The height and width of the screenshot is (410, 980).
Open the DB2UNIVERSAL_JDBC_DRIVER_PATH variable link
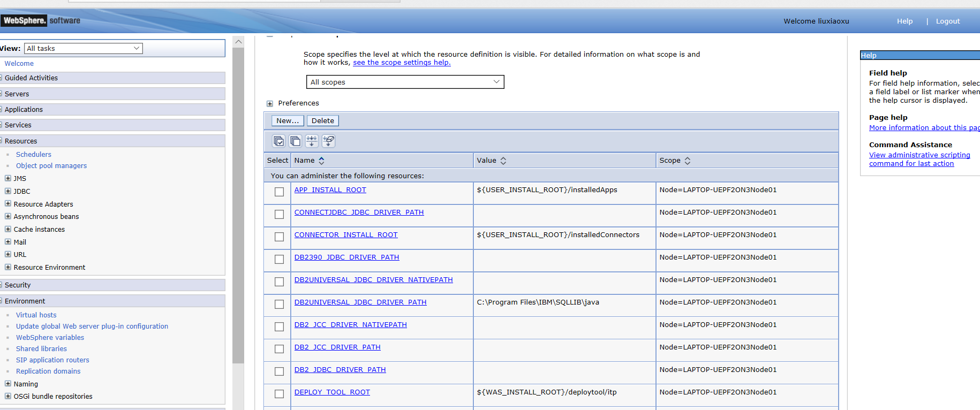point(360,302)
